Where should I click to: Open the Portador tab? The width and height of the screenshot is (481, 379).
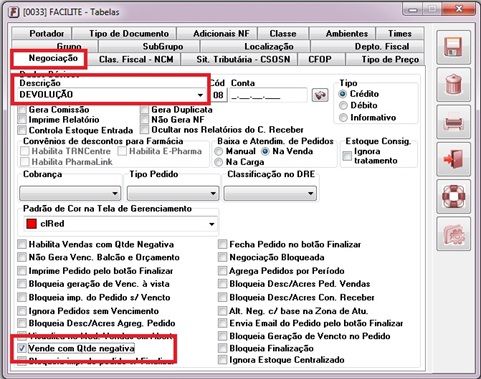(42, 34)
